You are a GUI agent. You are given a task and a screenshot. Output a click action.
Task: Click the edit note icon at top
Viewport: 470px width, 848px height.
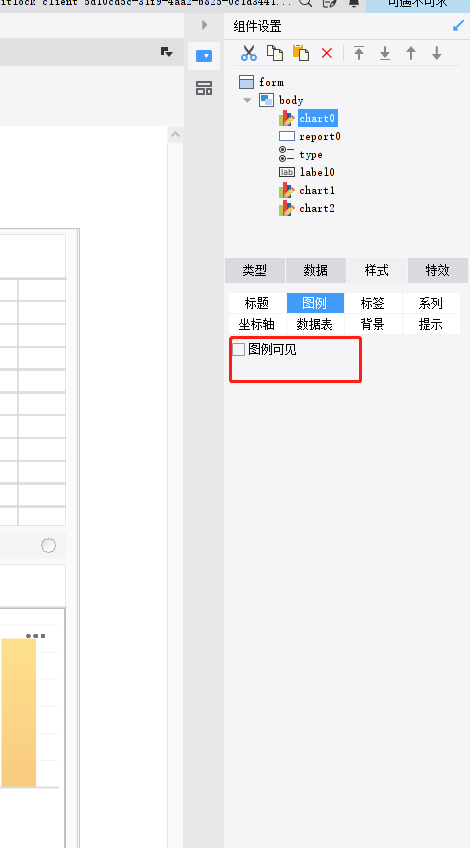tap(329, 3)
